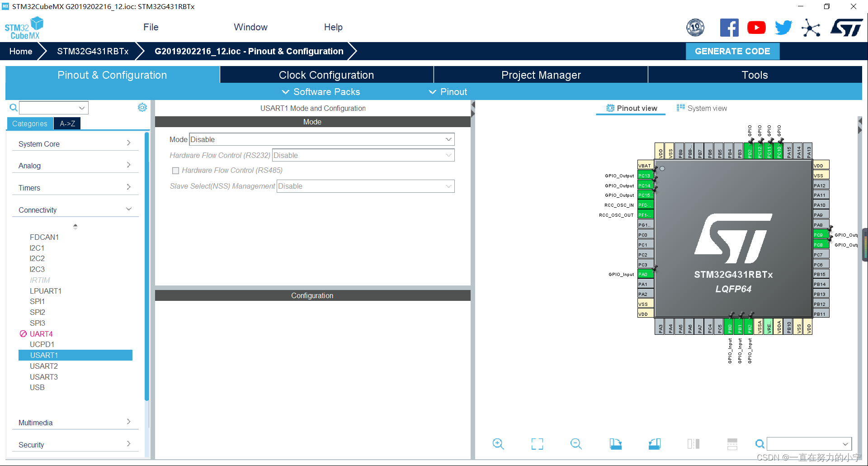The width and height of the screenshot is (868, 466).
Task: Click the ST logo in the header
Action: (x=846, y=28)
